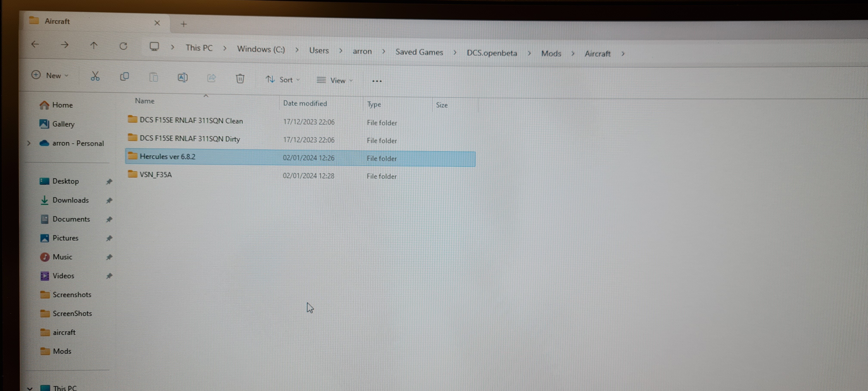Open the New dropdown menu
The height and width of the screenshot is (391, 868).
click(50, 75)
